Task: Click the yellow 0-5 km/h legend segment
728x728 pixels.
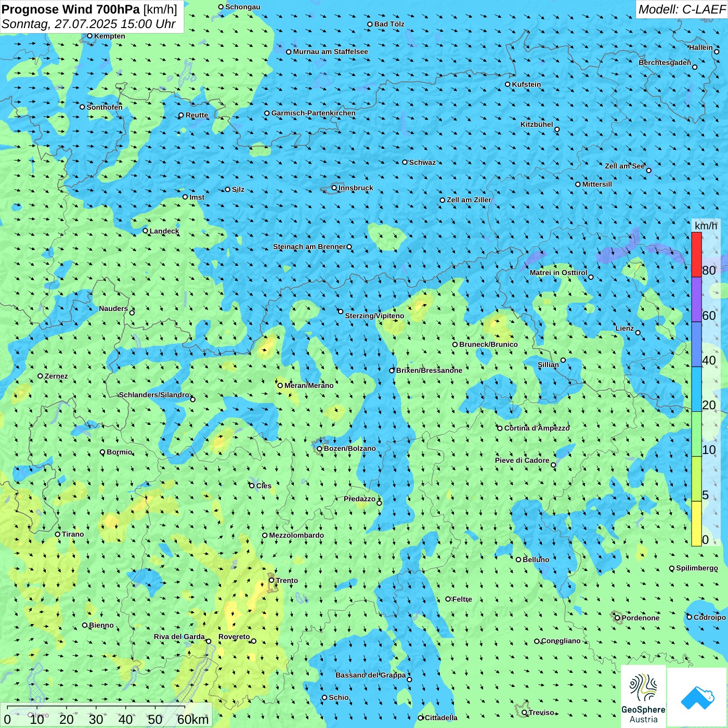Action: click(x=696, y=524)
